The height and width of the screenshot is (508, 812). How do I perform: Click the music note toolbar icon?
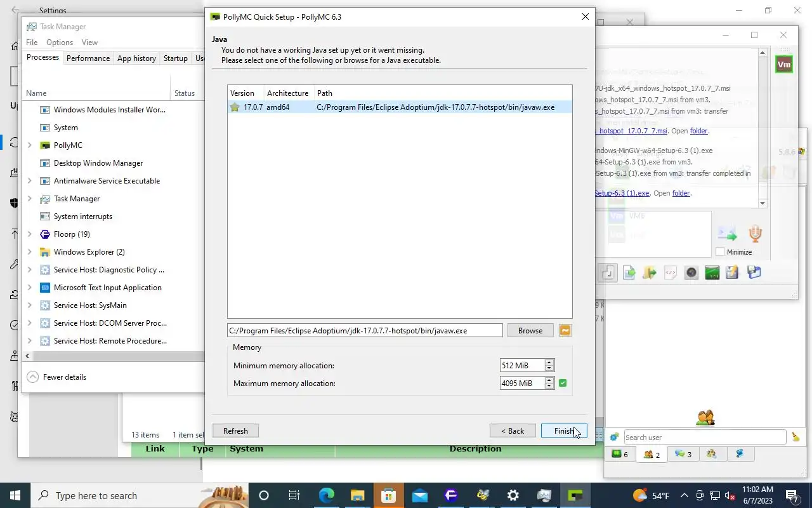pyautogui.click(x=608, y=272)
